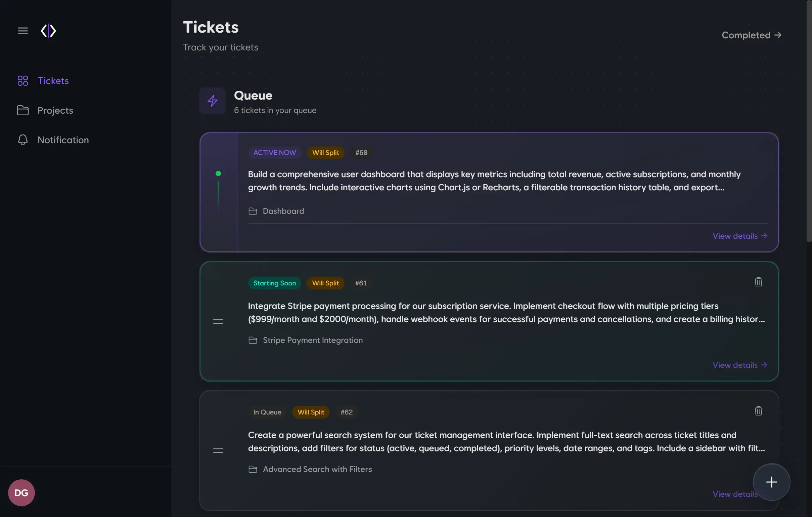
Task: Click the notification bell icon
Action: click(x=22, y=140)
